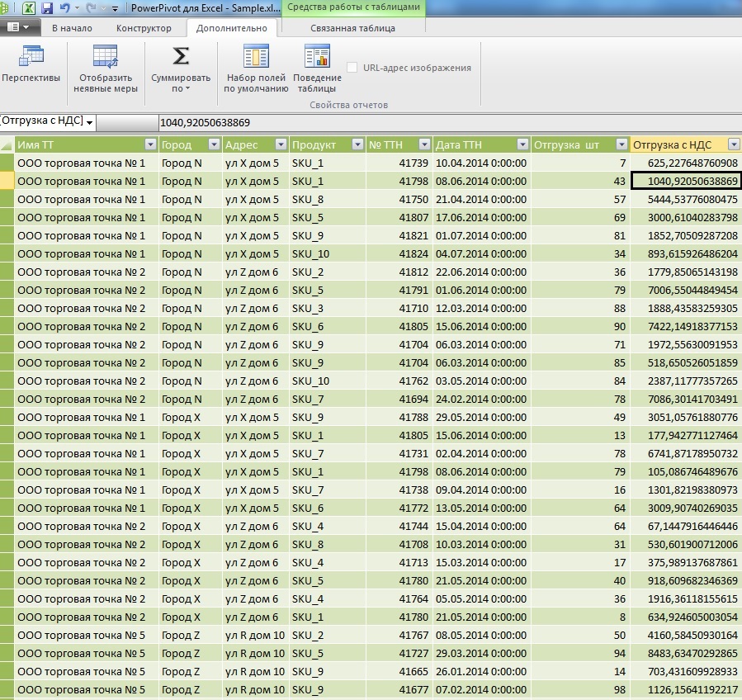Click quantity cell 90 in SKU_6 row
The width and height of the screenshot is (742, 700).
(580, 327)
